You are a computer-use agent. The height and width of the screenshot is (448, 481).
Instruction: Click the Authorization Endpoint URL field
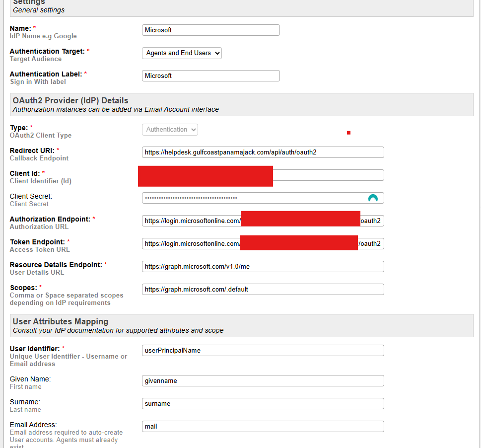pyautogui.click(x=263, y=221)
